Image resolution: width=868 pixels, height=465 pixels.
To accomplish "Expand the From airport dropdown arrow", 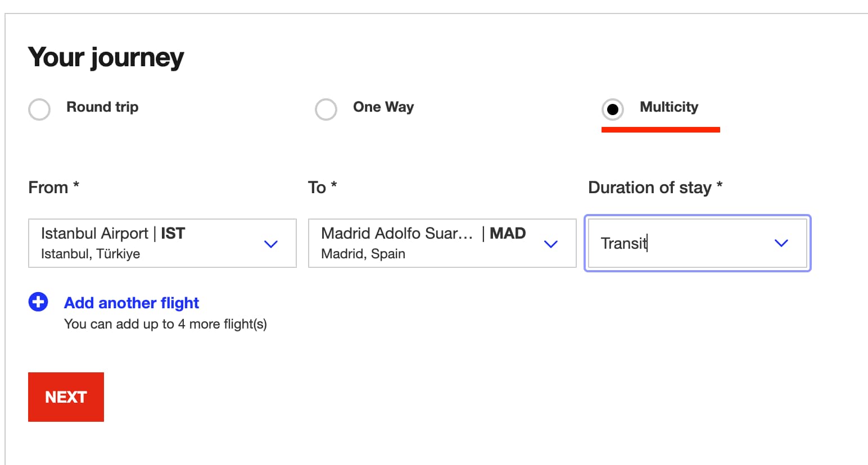I will pos(271,244).
